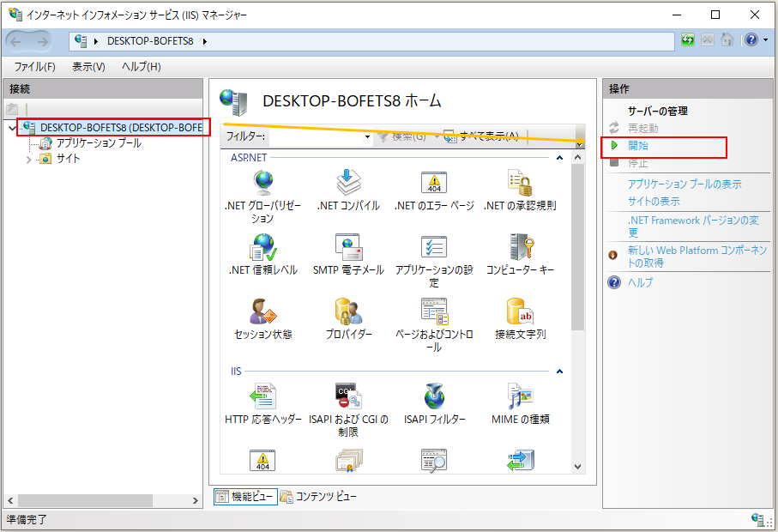778x532 pixels.
Task: Open MIME の種類 feature
Action: pos(520,404)
